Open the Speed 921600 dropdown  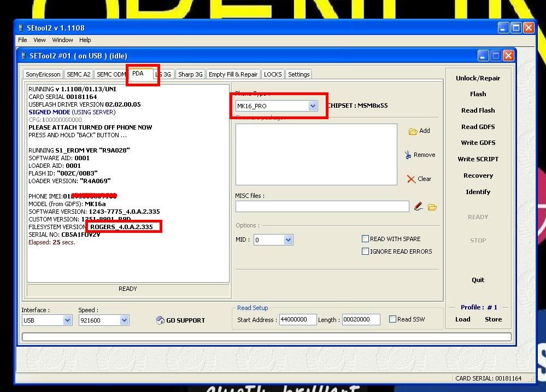(x=124, y=320)
